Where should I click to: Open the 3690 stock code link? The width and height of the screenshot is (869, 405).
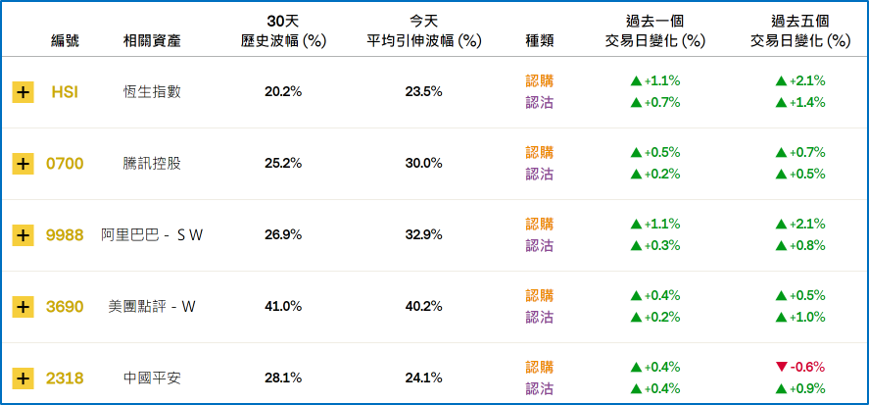pyautogui.click(x=65, y=307)
